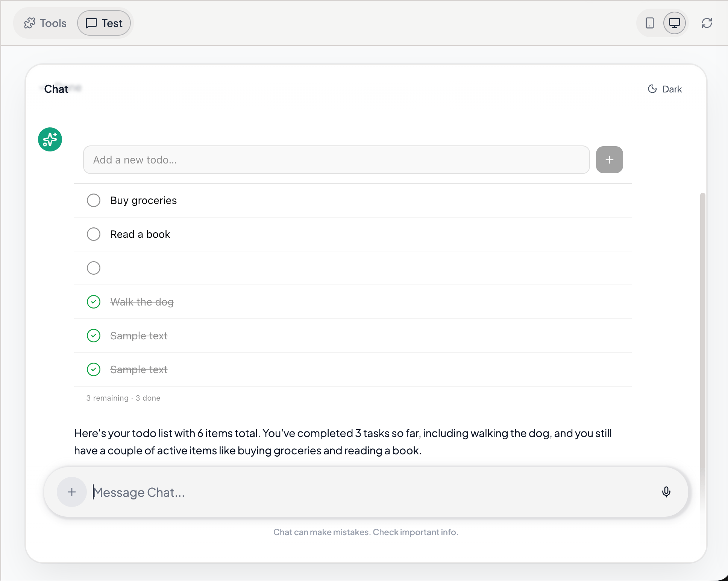Check off Read a book

click(x=94, y=234)
